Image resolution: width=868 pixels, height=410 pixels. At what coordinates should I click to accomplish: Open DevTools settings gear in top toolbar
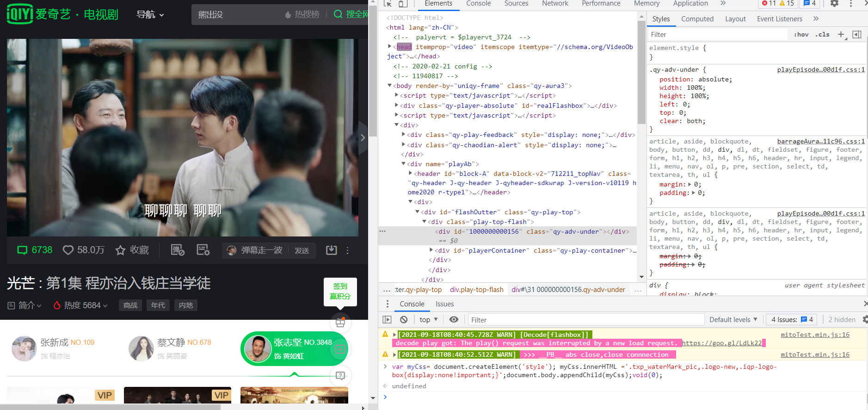tap(834, 4)
